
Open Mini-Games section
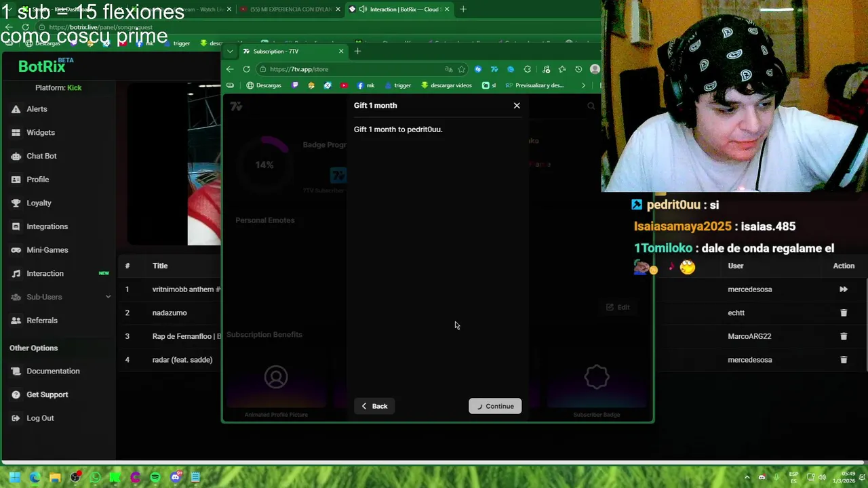pyautogui.click(x=47, y=250)
